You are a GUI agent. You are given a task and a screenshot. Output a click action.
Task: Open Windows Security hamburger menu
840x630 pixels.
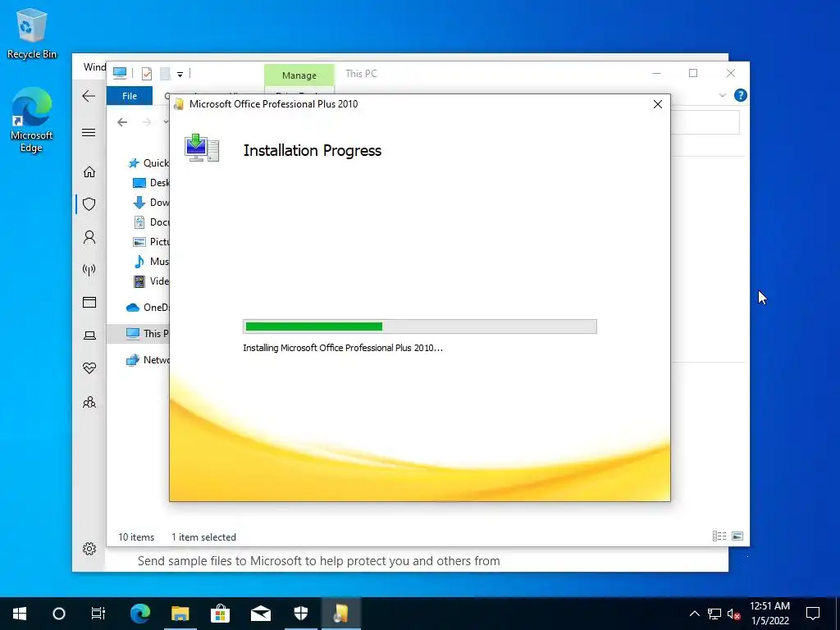(89, 132)
